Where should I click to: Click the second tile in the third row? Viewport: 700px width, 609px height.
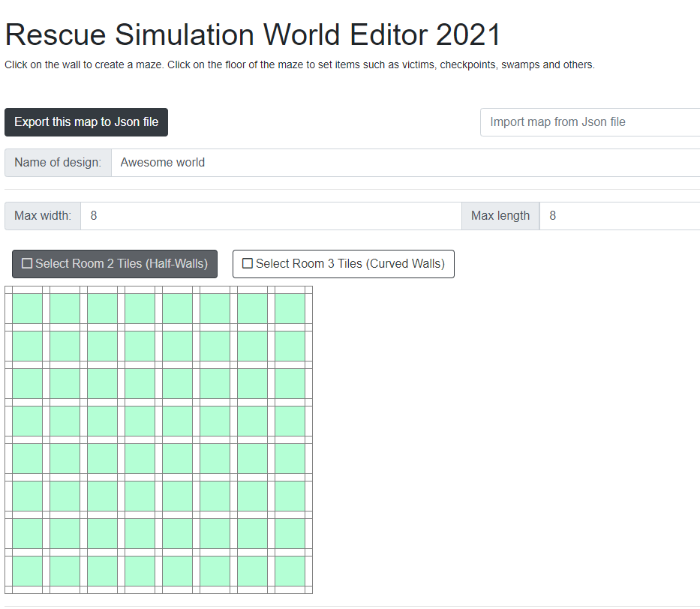pyautogui.click(x=65, y=383)
